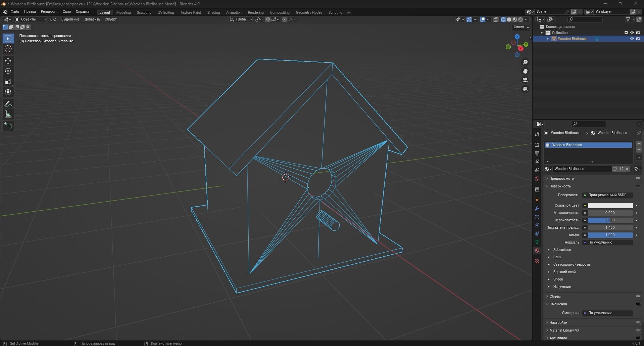The height and width of the screenshot is (346, 644).
Task: Open the Object Mode dropdown
Action: pyautogui.click(x=30, y=19)
